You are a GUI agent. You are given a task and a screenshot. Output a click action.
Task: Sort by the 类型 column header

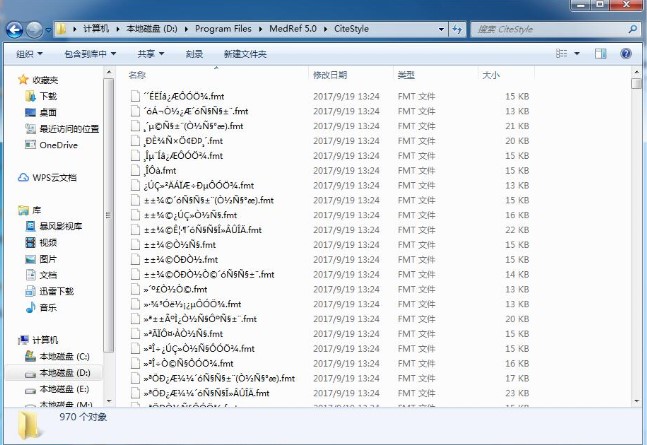click(406, 75)
